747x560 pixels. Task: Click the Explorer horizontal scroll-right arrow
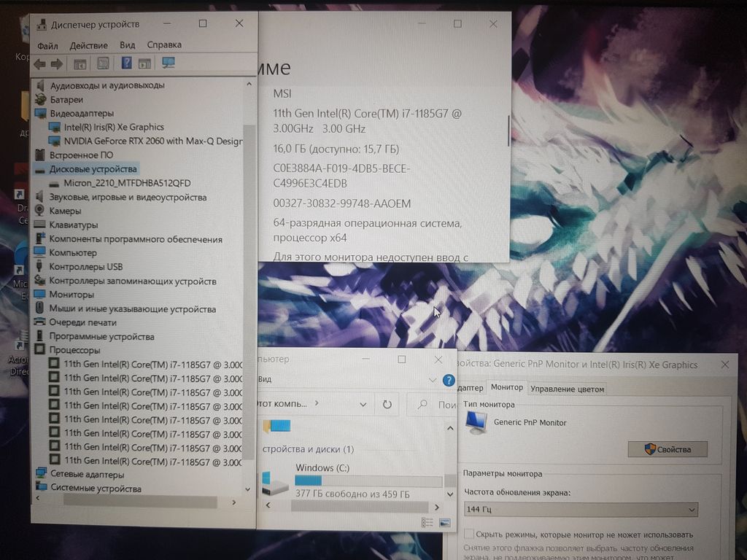[436, 507]
